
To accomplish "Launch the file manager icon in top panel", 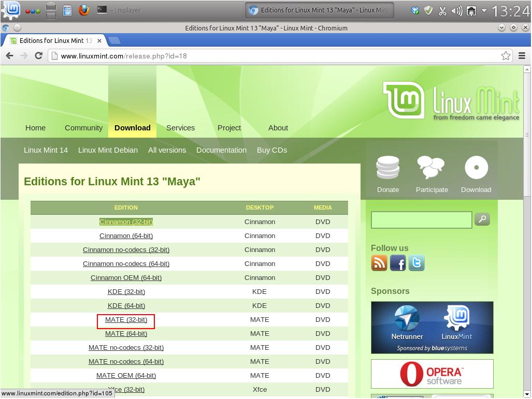I will [67, 10].
